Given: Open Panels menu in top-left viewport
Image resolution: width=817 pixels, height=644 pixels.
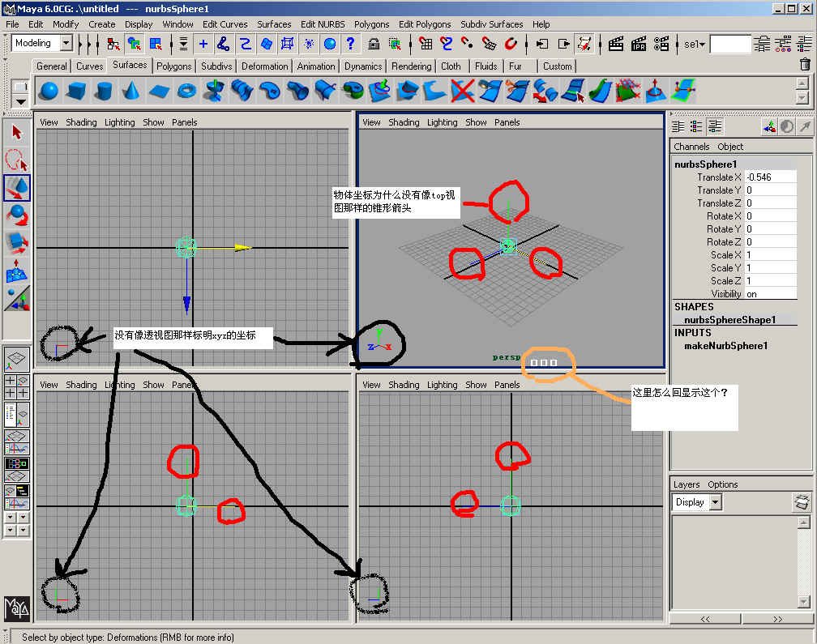Looking at the screenshot, I should click(x=185, y=122).
